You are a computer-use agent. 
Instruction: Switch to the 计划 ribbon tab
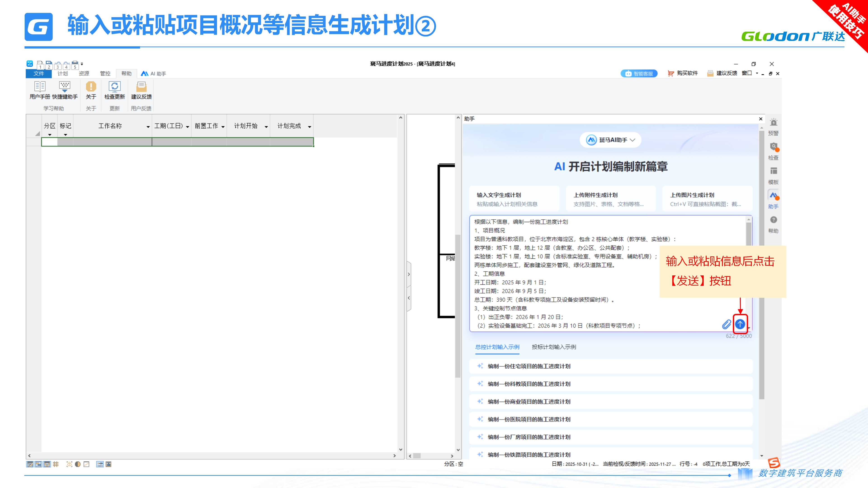click(x=62, y=73)
